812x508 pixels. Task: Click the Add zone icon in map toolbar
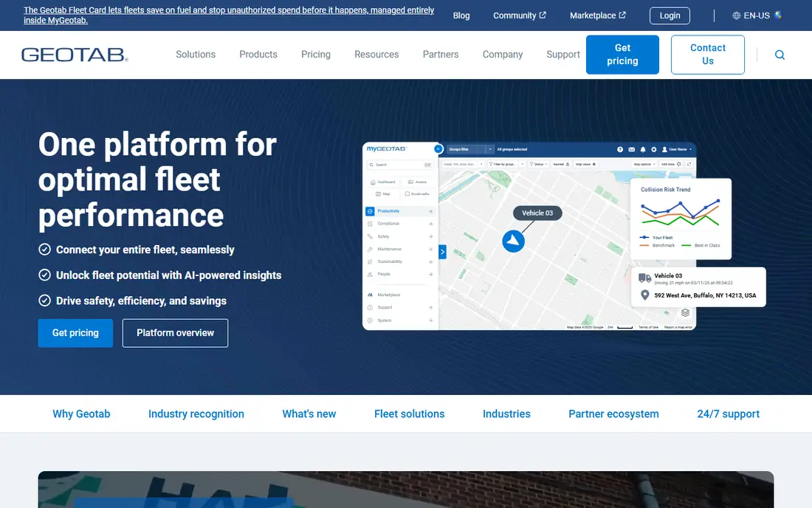click(x=679, y=164)
